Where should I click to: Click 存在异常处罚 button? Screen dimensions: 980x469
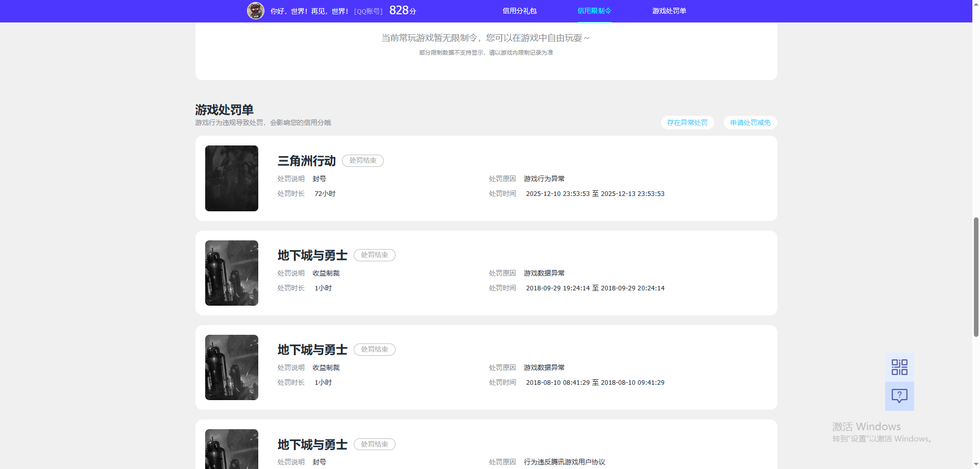point(687,122)
